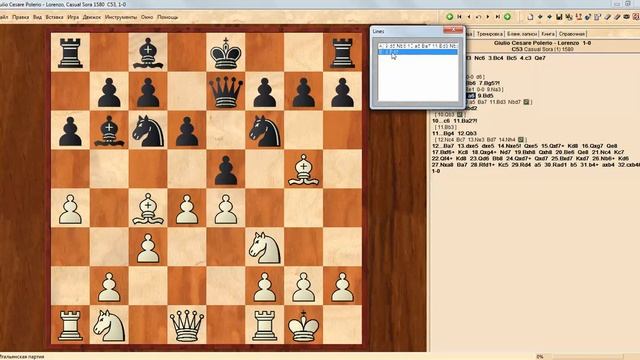Click move 11.Ba2?! in the notation
This screenshot has height=360, width=640.
point(466,121)
